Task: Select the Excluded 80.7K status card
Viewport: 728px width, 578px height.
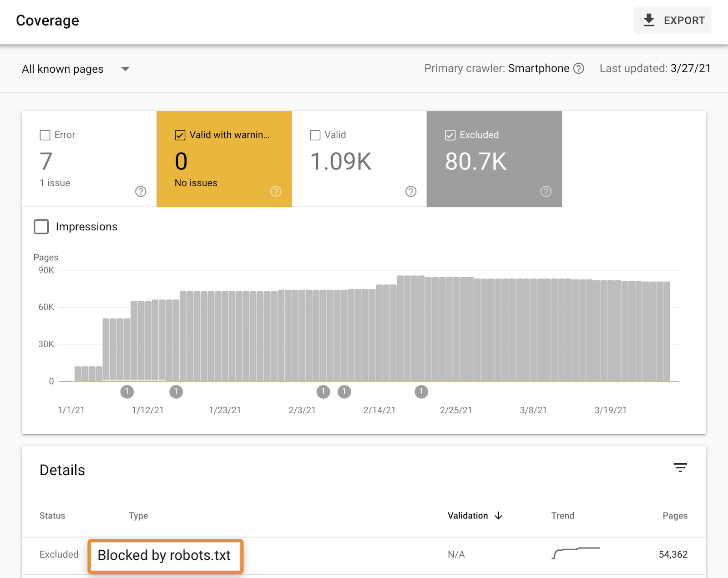Action: coord(494,162)
